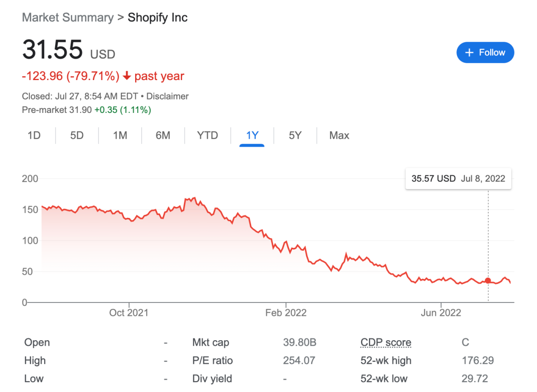Click the red data point on the chart

pos(488,281)
